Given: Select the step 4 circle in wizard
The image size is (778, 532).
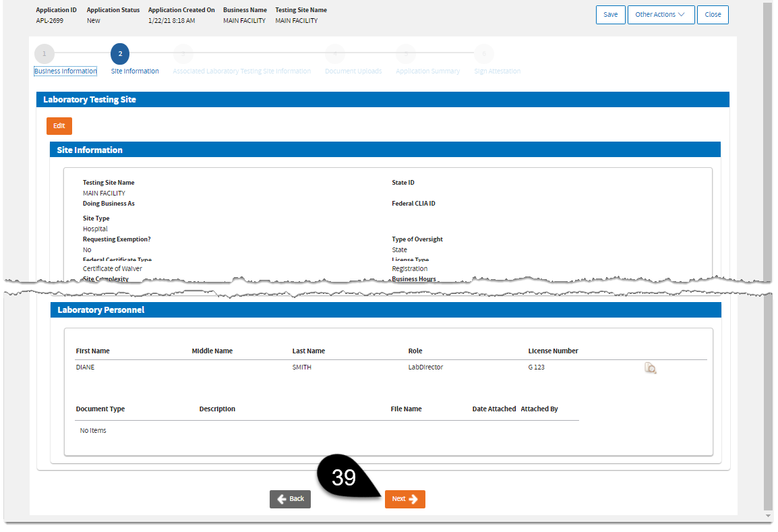Looking at the screenshot, I should 335,54.
